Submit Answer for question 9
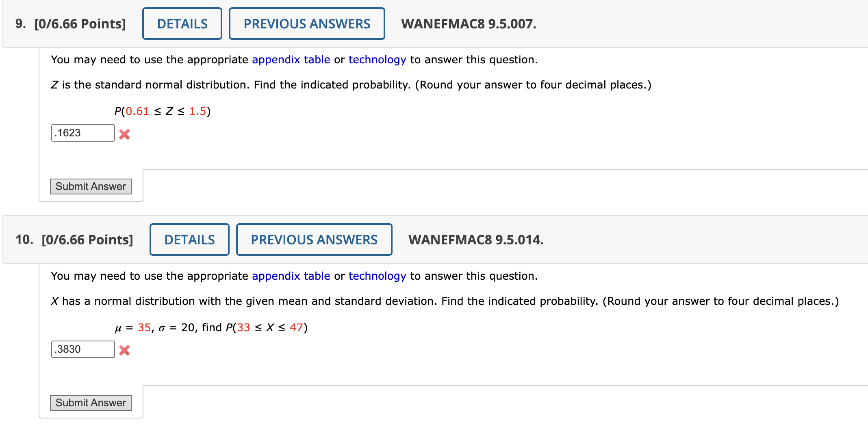 click(90, 186)
